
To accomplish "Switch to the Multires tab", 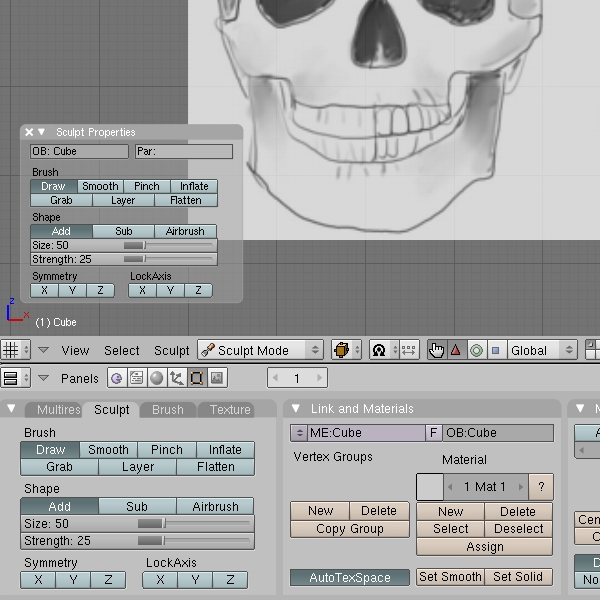I will pyautogui.click(x=54, y=410).
